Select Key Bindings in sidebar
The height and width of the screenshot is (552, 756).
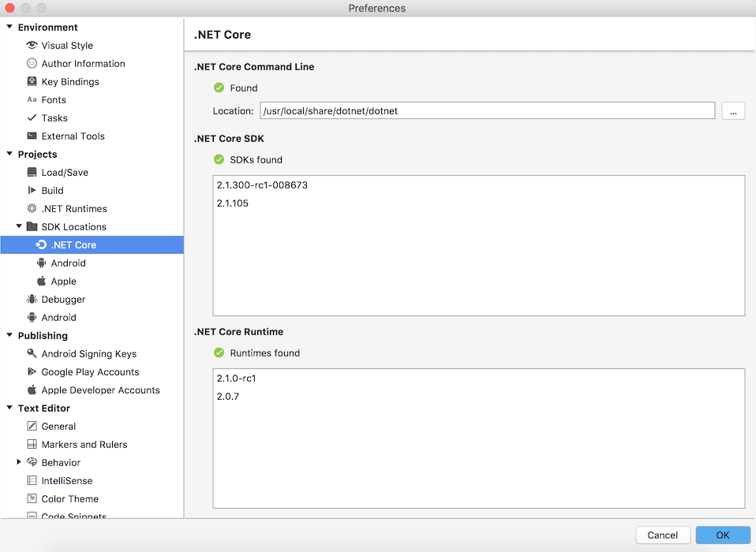pyautogui.click(x=70, y=82)
